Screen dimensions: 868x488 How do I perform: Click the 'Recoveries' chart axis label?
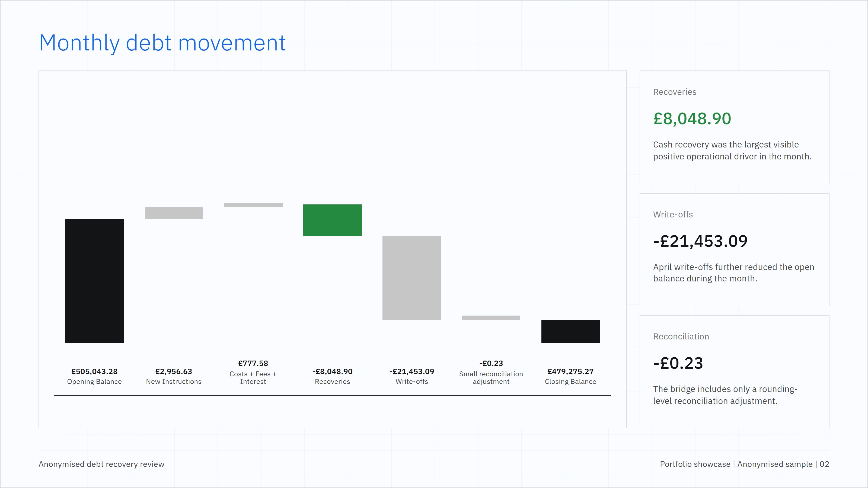[332, 381]
